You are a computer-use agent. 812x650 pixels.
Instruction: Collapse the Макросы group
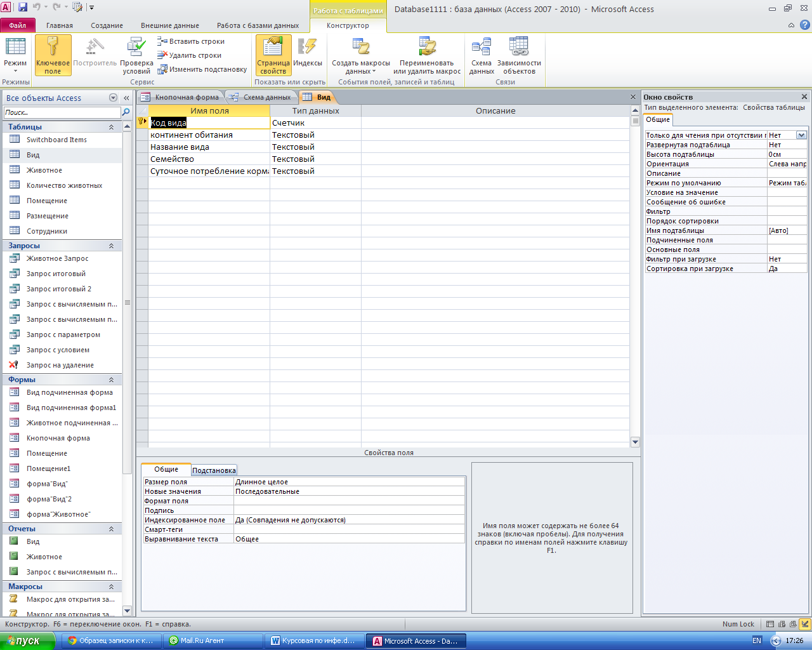tap(111, 587)
